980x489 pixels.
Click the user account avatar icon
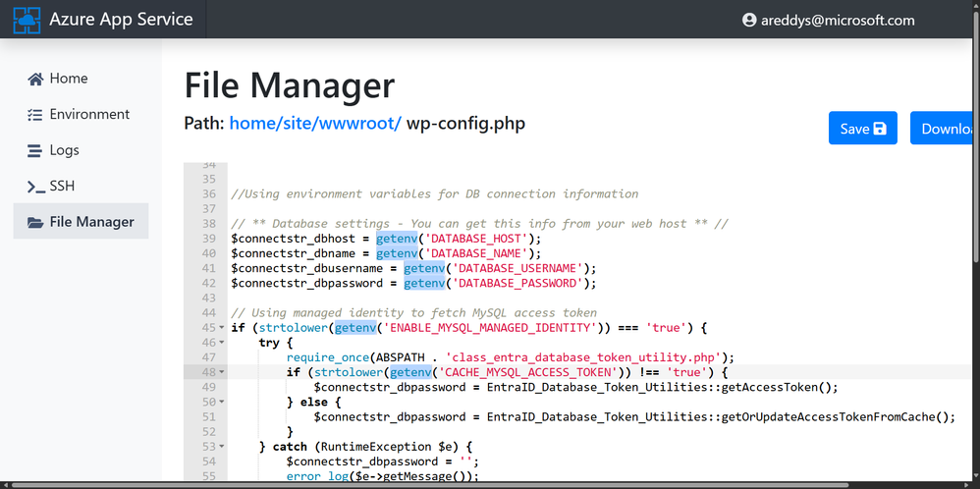tap(749, 20)
